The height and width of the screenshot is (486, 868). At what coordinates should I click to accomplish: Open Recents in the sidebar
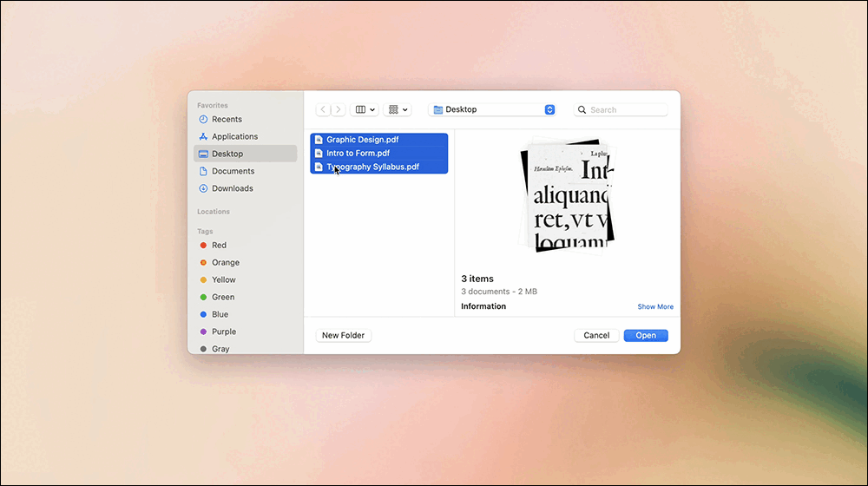(x=227, y=120)
